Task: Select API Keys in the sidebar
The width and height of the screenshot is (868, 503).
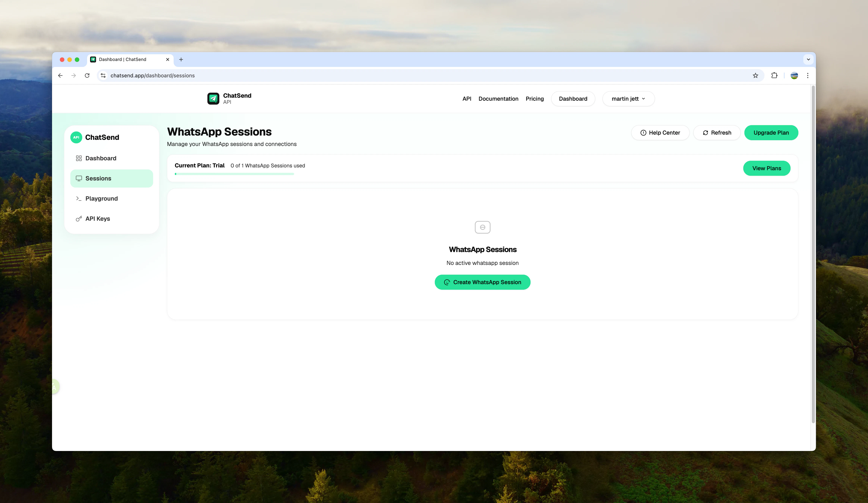Action: tap(112, 219)
